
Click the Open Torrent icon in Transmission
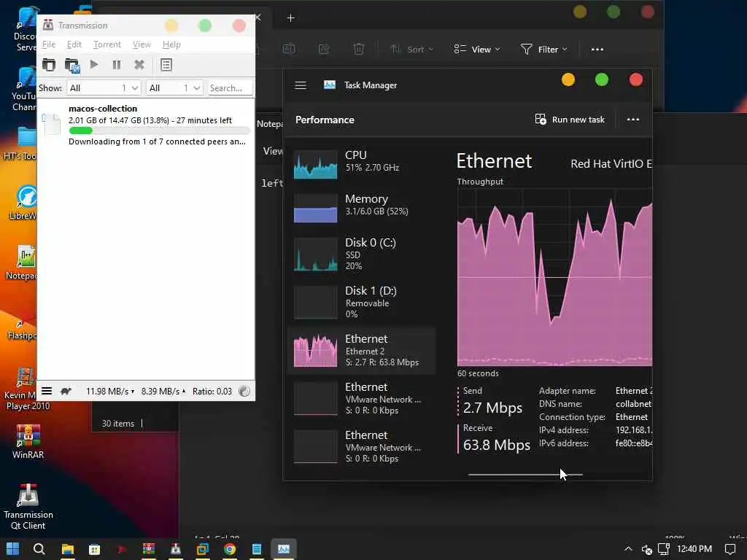coord(49,65)
